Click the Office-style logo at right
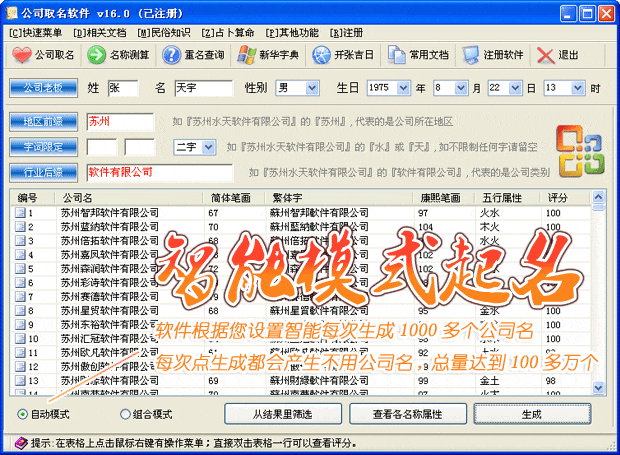This screenshot has height=455, width=620. point(580,151)
